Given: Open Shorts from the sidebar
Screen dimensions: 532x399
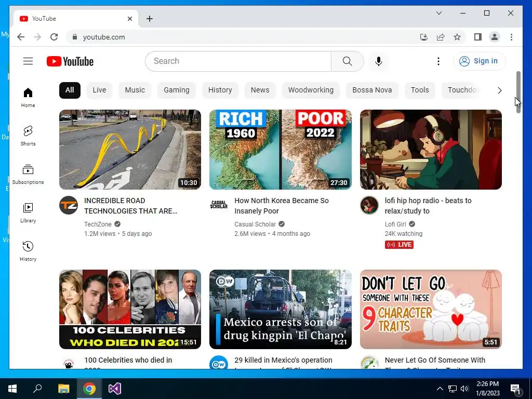Looking at the screenshot, I should pyautogui.click(x=28, y=136).
